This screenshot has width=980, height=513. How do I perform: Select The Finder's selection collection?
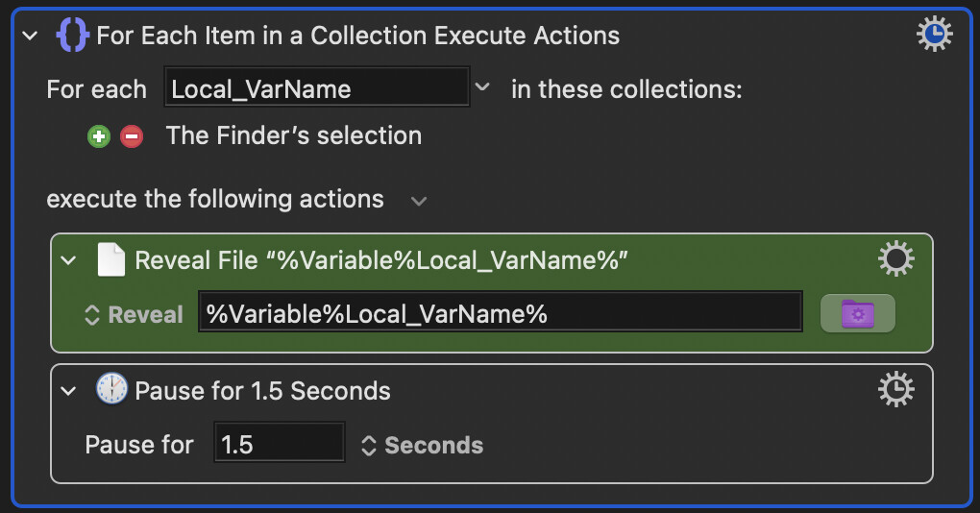tap(294, 135)
